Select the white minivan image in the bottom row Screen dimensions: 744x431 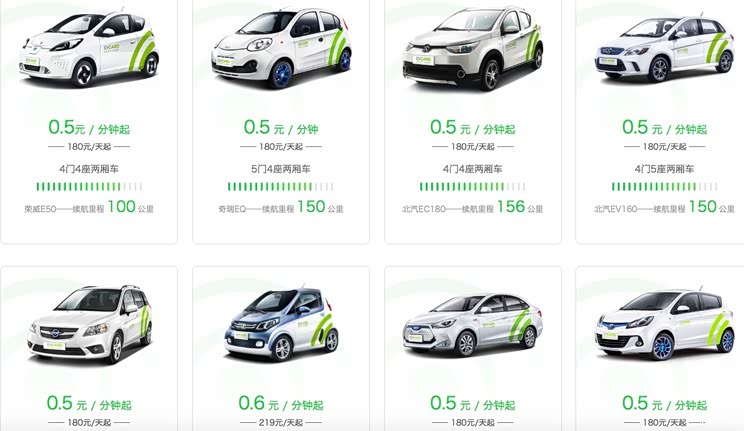pyautogui.click(x=89, y=324)
